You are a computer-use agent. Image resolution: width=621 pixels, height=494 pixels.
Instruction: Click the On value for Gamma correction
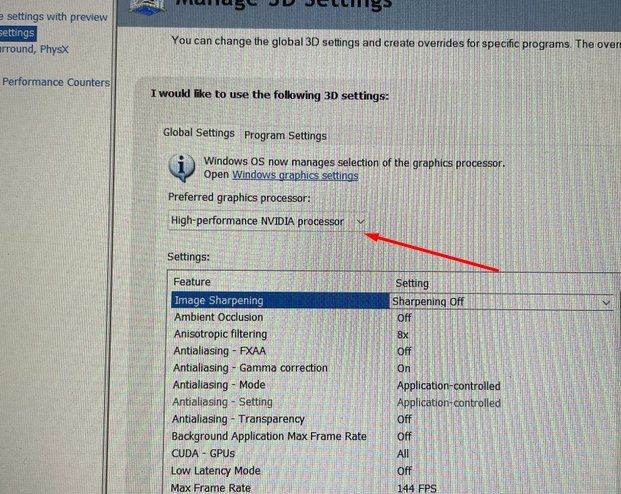tap(404, 369)
